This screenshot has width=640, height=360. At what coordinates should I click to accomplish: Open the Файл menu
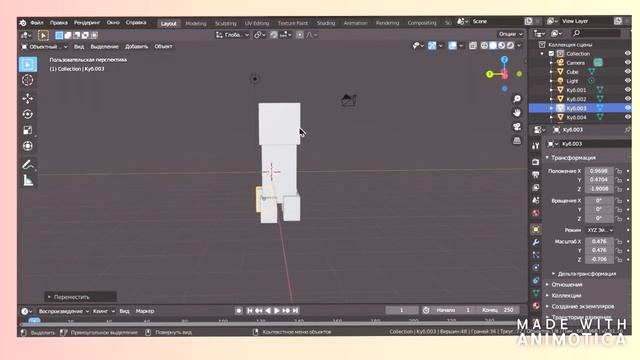tap(37, 22)
